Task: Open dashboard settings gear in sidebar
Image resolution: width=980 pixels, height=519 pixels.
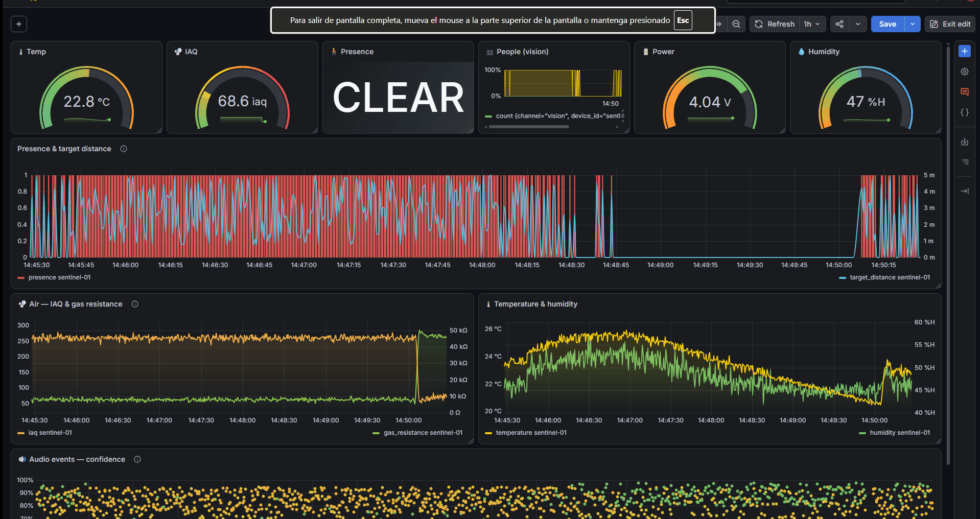Action: (x=965, y=72)
